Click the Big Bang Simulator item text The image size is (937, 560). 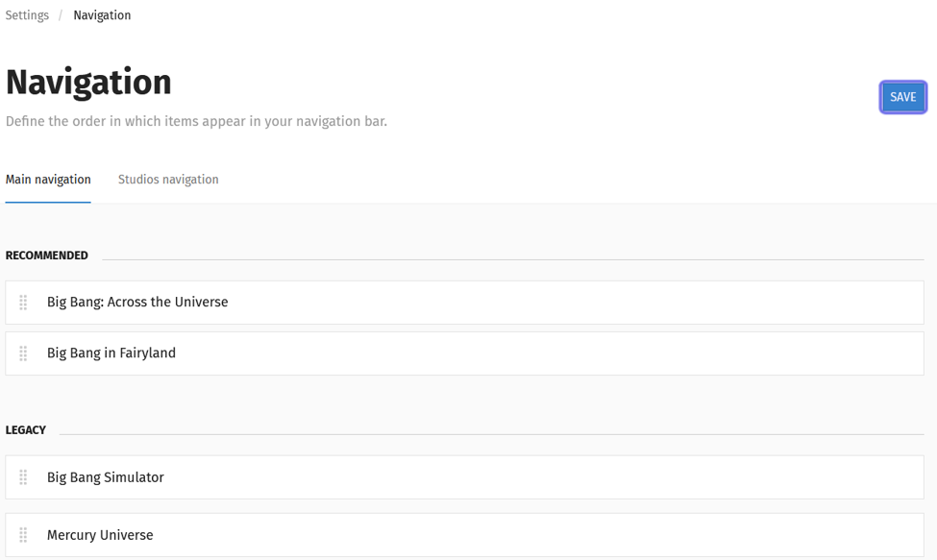pos(105,477)
